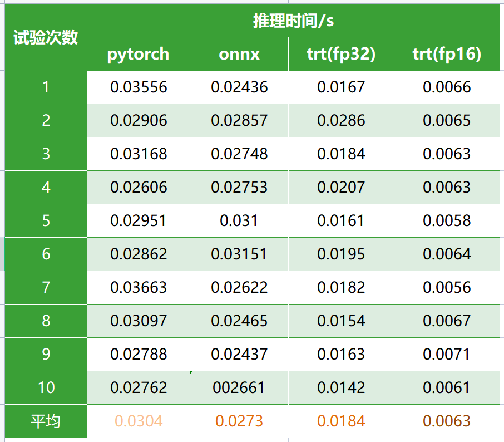Image resolution: width=504 pixels, height=442 pixels.
Task: Select trt(fp16) value 0.0061
Action: click(x=447, y=387)
